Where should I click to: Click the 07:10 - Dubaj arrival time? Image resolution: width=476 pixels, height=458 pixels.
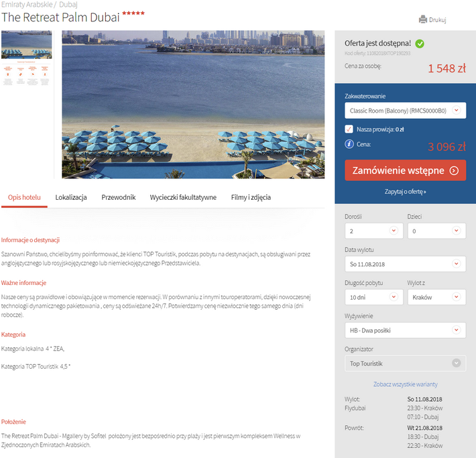point(423,416)
